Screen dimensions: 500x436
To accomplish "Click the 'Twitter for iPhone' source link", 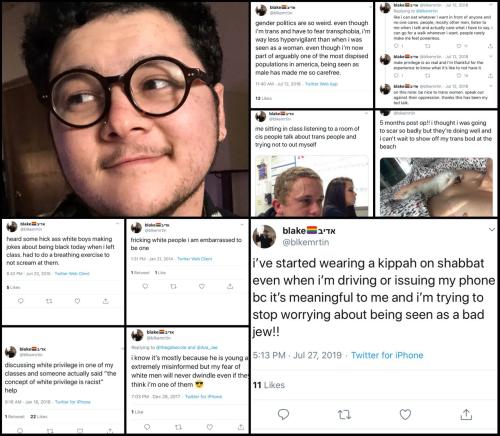I will [x=387, y=355].
